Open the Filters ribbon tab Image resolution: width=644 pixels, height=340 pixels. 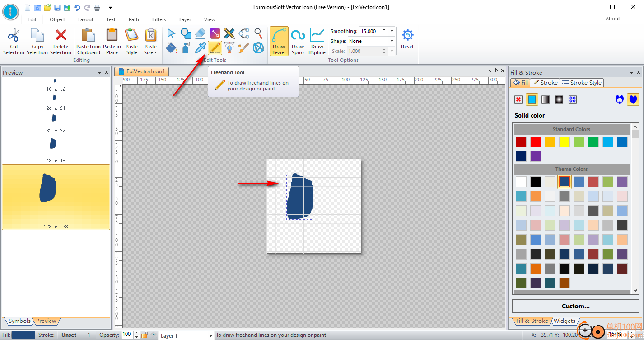pyautogui.click(x=159, y=19)
